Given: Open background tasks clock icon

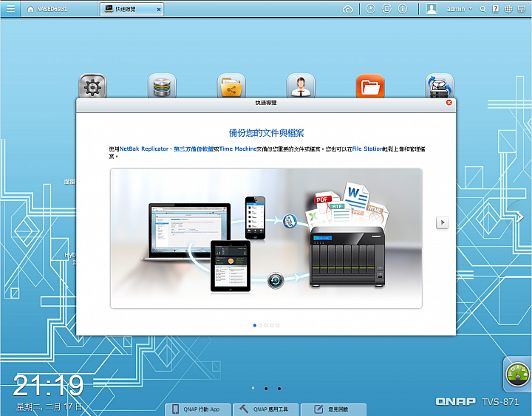Looking at the screenshot, I should tap(370, 9).
